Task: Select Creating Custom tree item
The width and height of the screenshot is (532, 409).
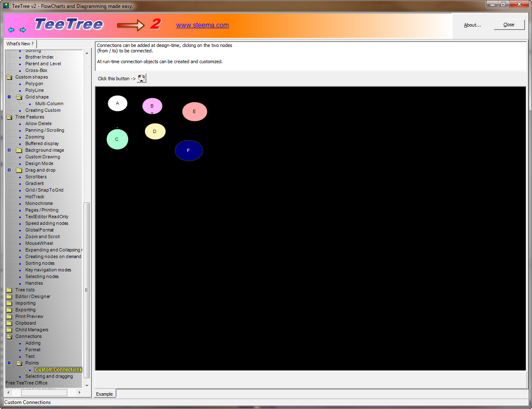Action: [x=43, y=110]
